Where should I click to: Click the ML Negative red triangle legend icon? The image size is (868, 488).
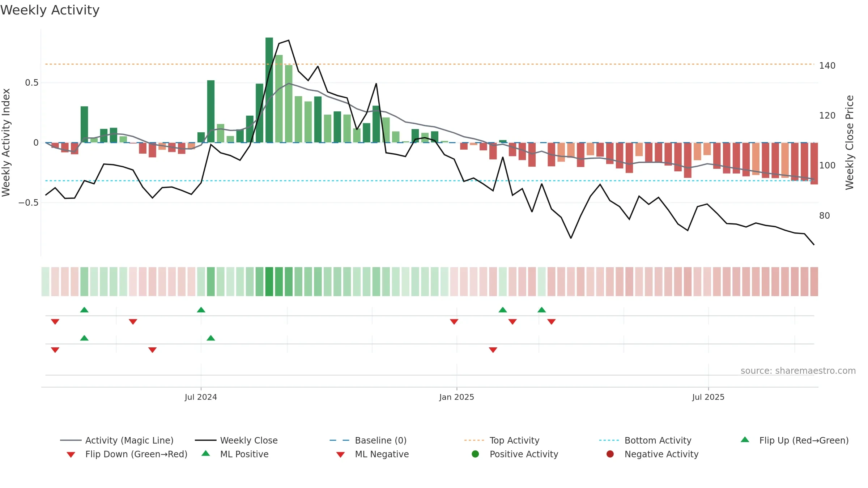[x=340, y=455]
